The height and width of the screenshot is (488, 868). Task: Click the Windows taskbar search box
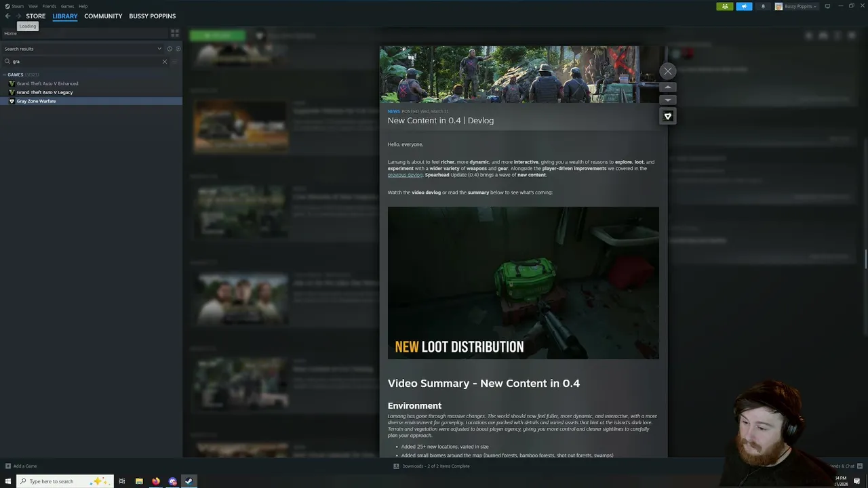coord(64,481)
